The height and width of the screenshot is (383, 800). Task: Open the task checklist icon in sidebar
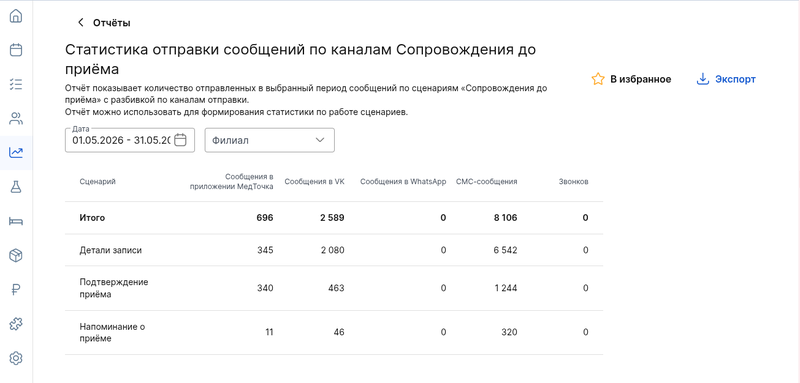coord(16,84)
